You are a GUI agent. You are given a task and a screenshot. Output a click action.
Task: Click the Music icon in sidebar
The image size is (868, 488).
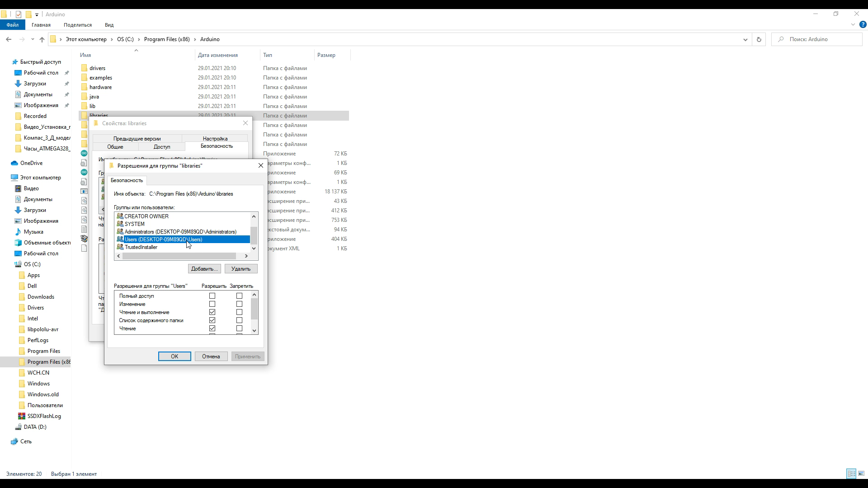pyautogui.click(x=18, y=232)
